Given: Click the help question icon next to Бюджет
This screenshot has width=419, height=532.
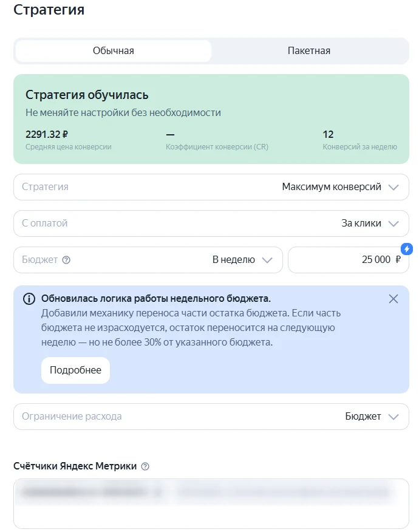Looking at the screenshot, I should (67, 260).
